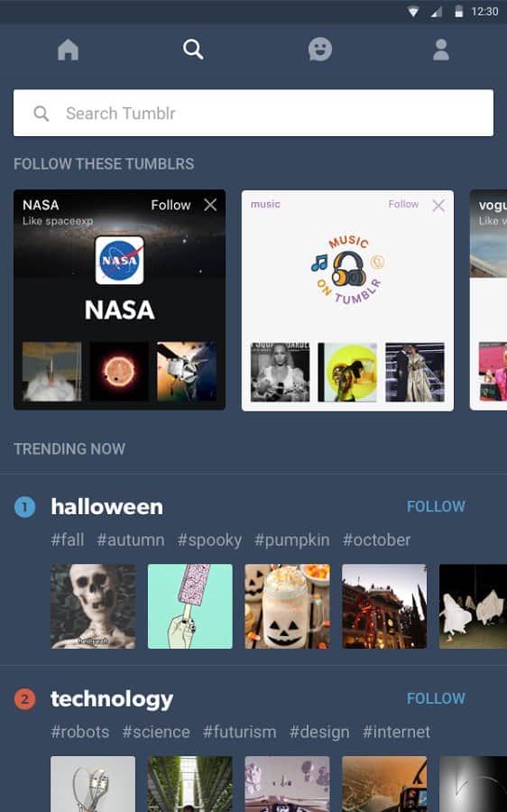Screen dimensions: 507x812
Task: Tap the magnifier icon in search box
Action: pos(41,114)
